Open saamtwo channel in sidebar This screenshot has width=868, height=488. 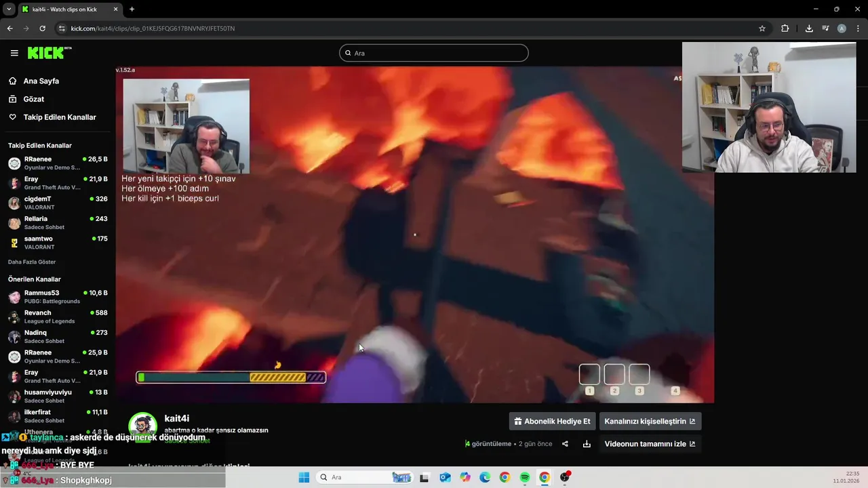(x=58, y=243)
